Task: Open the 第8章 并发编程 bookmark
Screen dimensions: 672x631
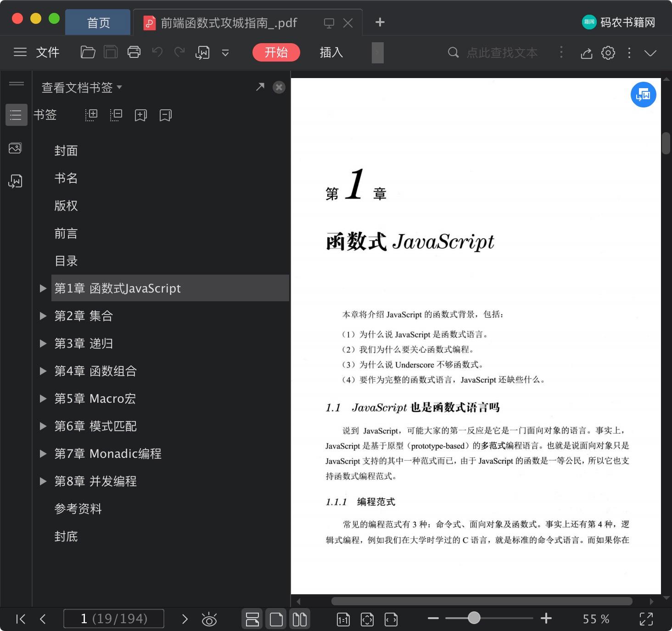Action: point(95,481)
